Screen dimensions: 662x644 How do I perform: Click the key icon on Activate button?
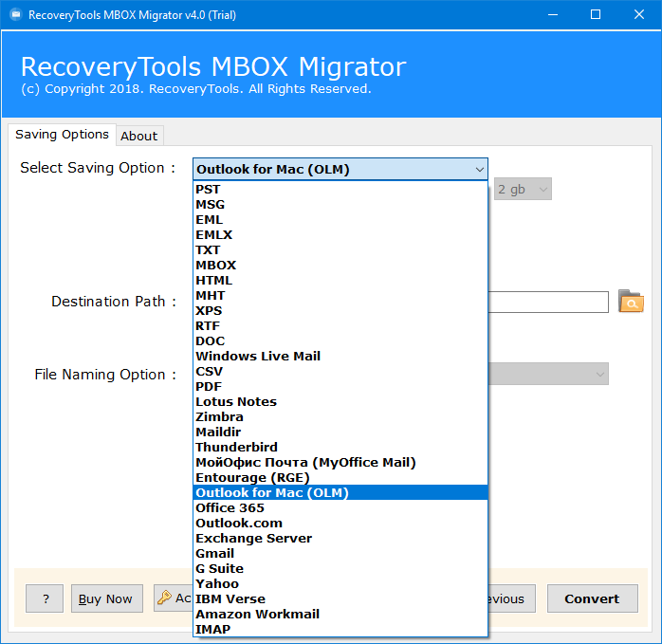point(164,598)
